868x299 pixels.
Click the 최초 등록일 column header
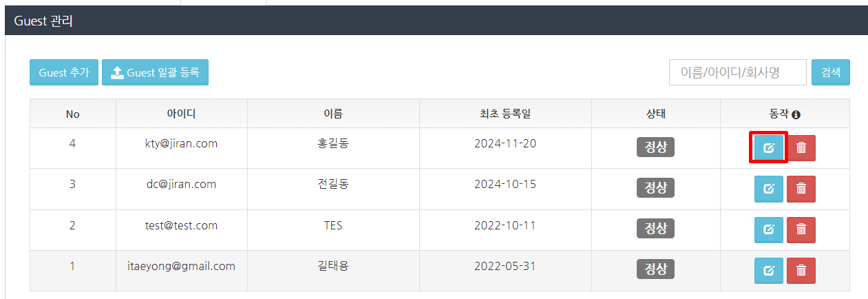click(x=505, y=114)
